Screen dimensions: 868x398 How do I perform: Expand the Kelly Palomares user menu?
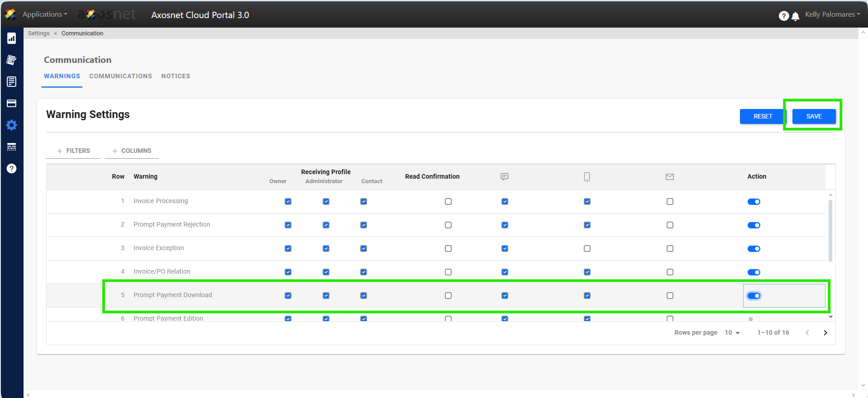pos(832,14)
